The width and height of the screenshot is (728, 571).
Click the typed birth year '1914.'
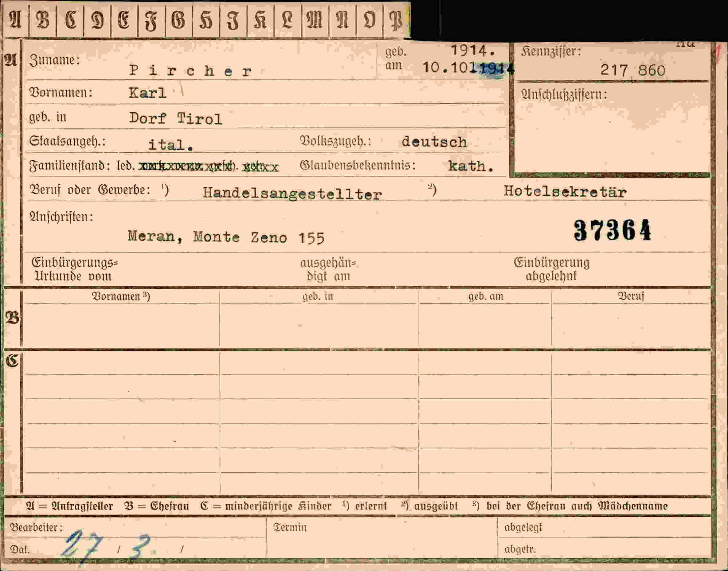[473, 50]
